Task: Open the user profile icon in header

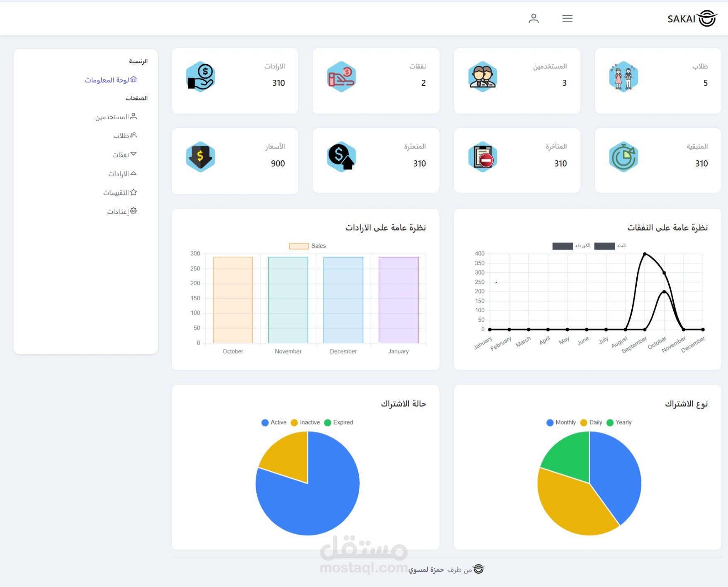Action: point(533,18)
